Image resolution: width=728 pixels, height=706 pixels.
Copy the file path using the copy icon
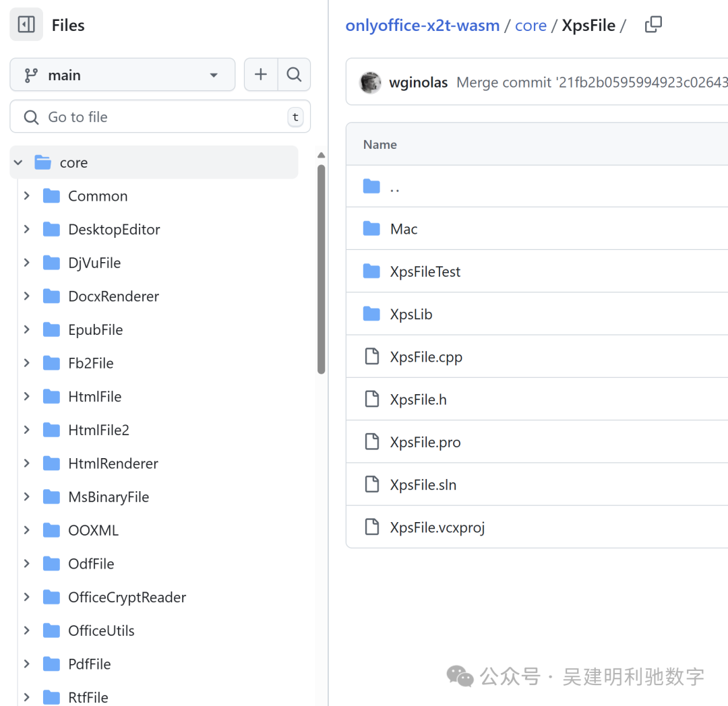653,24
